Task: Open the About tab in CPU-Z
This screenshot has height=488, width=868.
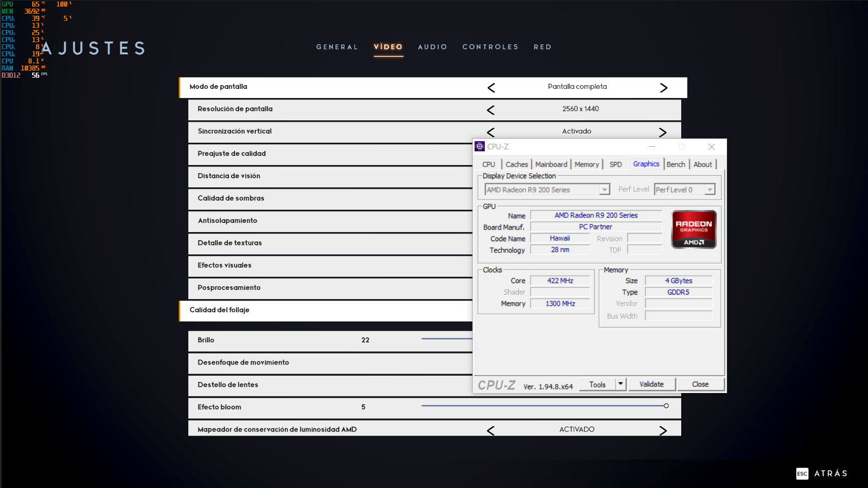Action: [703, 165]
